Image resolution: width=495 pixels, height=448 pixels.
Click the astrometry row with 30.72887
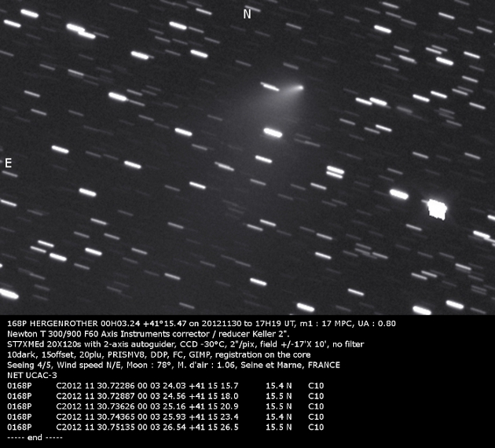166,396
